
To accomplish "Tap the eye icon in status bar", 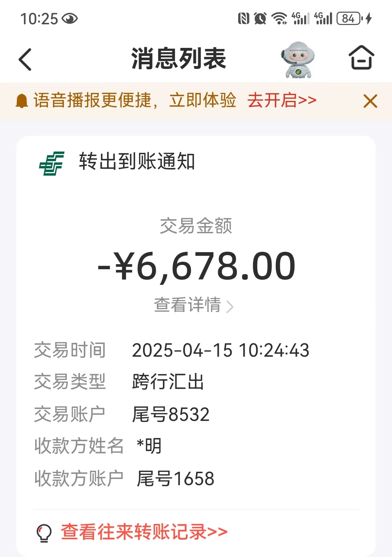I will click(70, 19).
